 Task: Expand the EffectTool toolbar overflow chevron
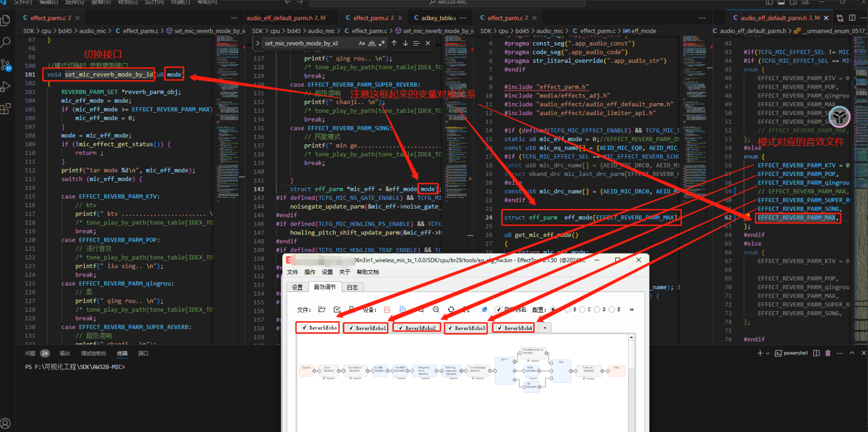pos(632,309)
